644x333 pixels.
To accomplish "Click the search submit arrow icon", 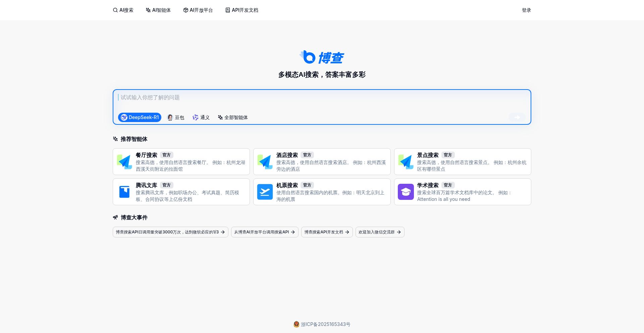I will tap(517, 117).
